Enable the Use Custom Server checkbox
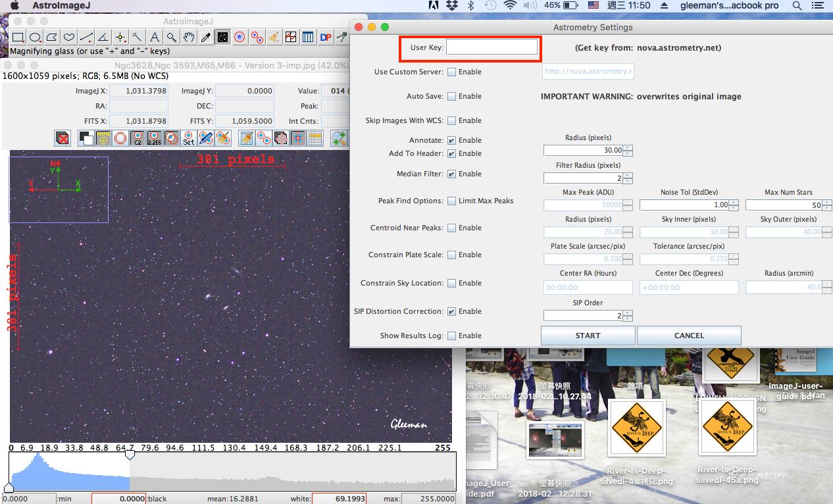The width and height of the screenshot is (833, 504). [452, 72]
